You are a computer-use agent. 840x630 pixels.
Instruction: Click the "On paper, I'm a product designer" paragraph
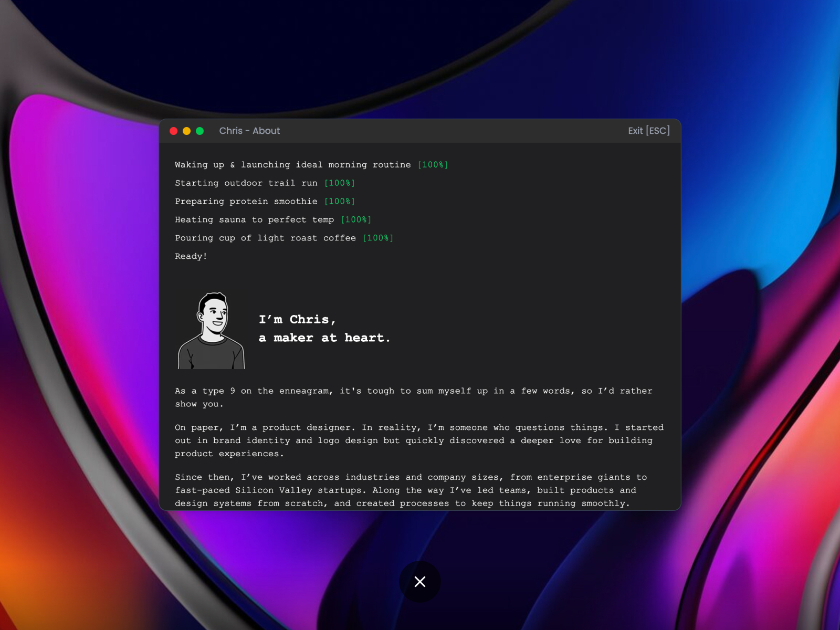(x=418, y=440)
